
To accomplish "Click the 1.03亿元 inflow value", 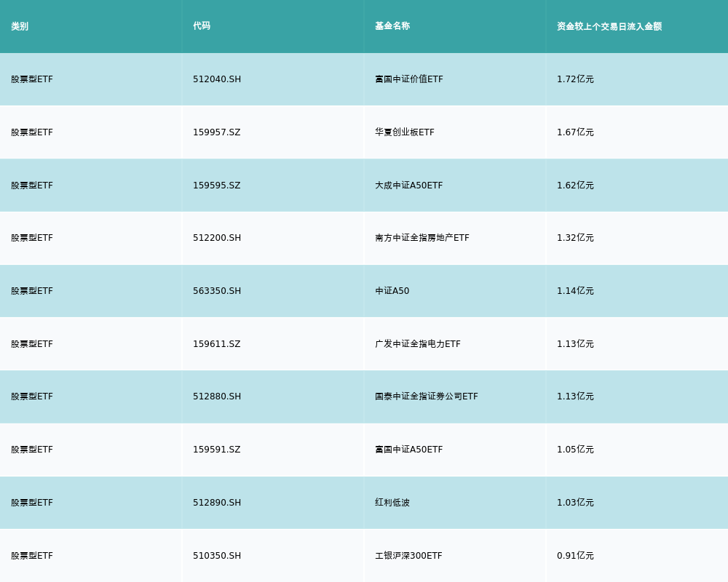I will (x=575, y=503).
